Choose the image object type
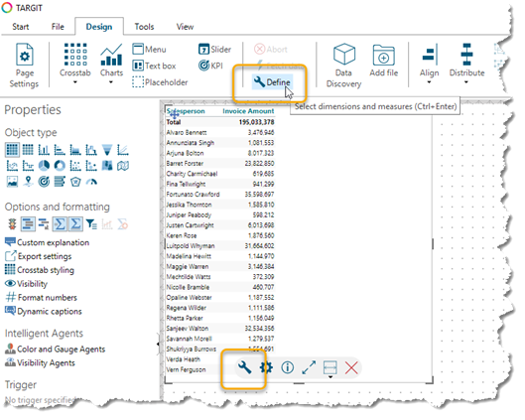Image resolution: width=525 pixels, height=420 pixels. (x=12, y=182)
